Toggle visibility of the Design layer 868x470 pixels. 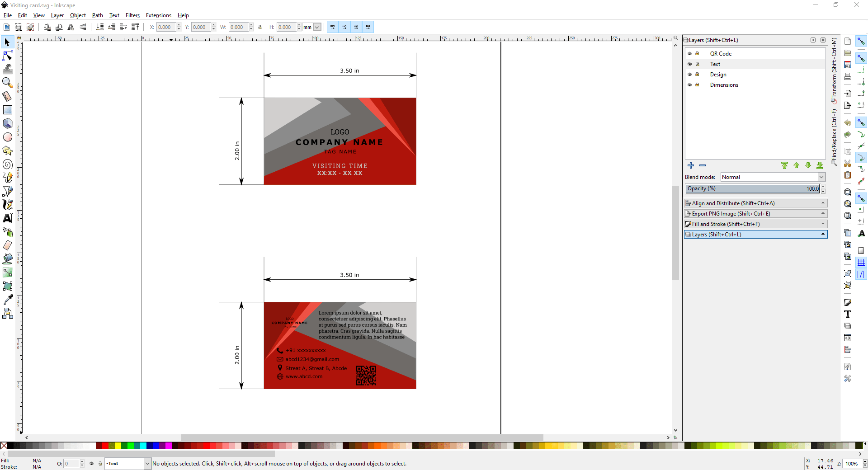(689, 74)
